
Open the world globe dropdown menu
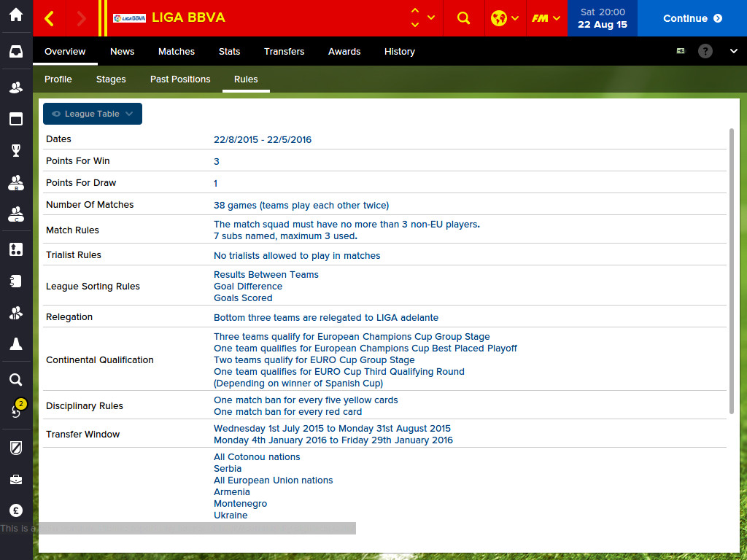click(505, 18)
